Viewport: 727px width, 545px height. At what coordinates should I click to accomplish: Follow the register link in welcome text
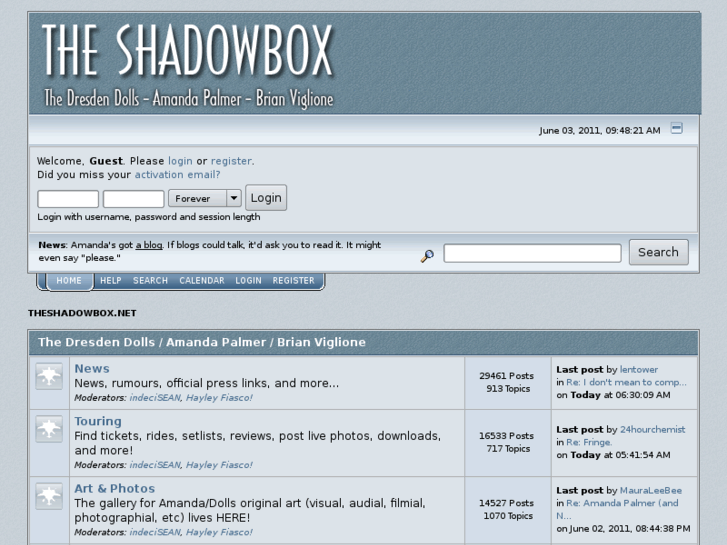(x=231, y=161)
